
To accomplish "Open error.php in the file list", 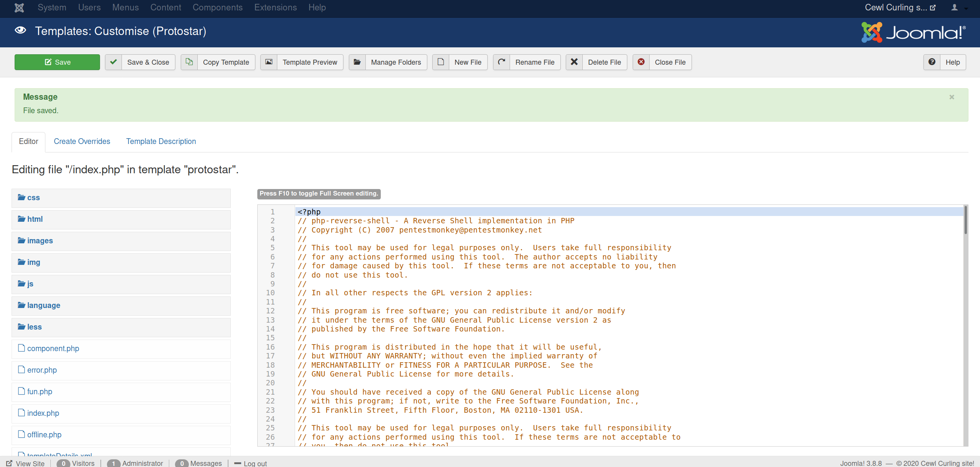I will [121, 370].
